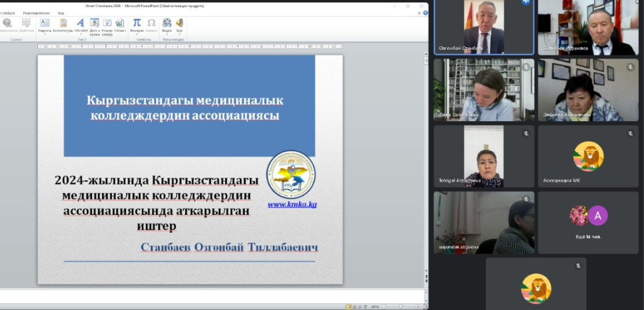Screen dimensions: 644x310
Task: Open the Рецензирование ribbon tab
Action: 36,13
